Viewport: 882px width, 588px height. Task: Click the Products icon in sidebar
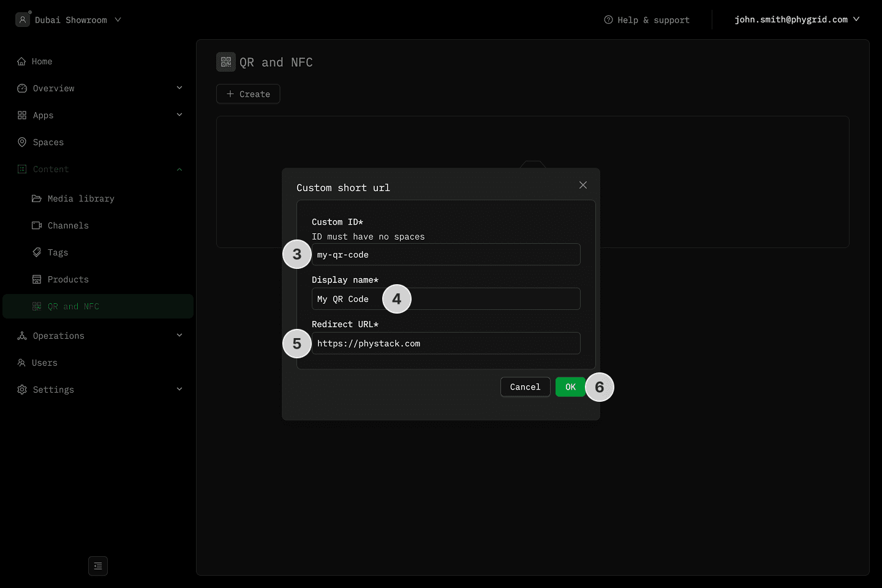tap(37, 279)
